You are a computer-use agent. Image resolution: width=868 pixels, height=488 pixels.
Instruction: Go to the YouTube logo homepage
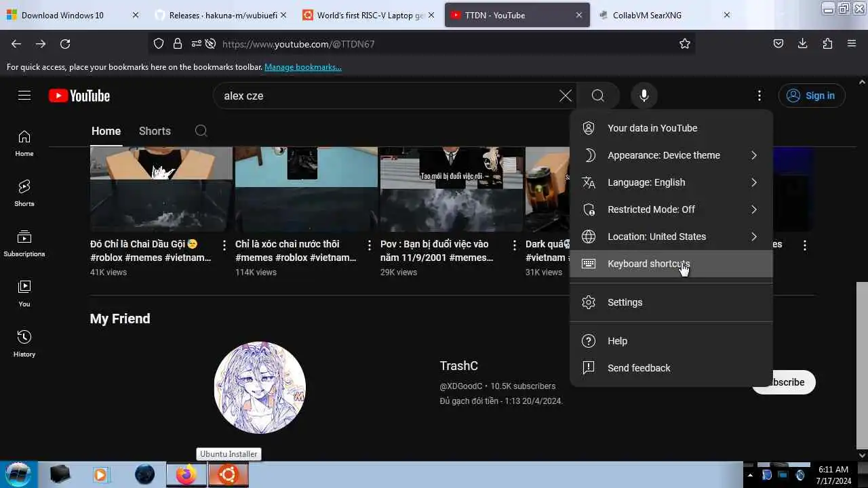(x=79, y=96)
